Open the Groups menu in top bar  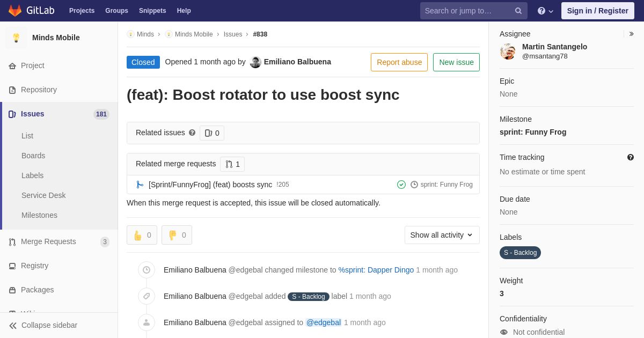pos(116,11)
